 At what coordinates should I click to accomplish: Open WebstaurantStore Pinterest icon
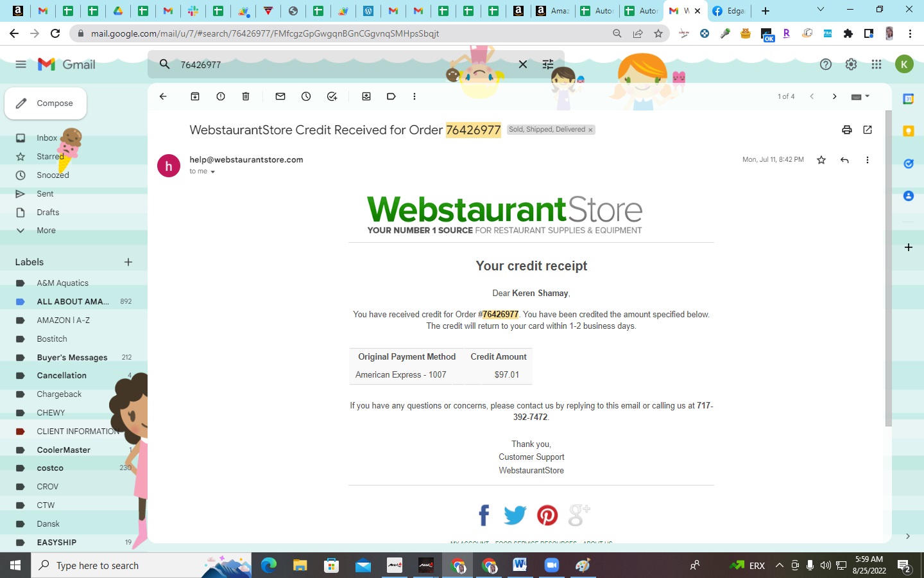pyautogui.click(x=547, y=515)
